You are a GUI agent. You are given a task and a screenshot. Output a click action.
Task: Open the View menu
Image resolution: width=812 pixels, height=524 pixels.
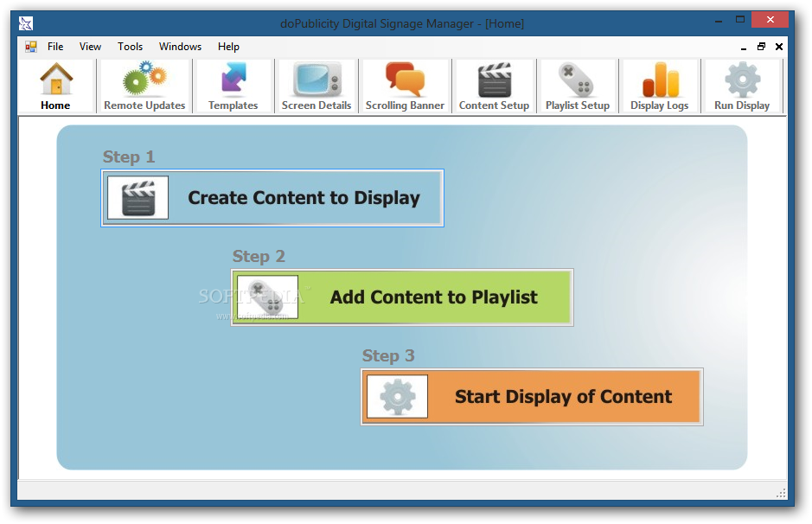click(90, 47)
